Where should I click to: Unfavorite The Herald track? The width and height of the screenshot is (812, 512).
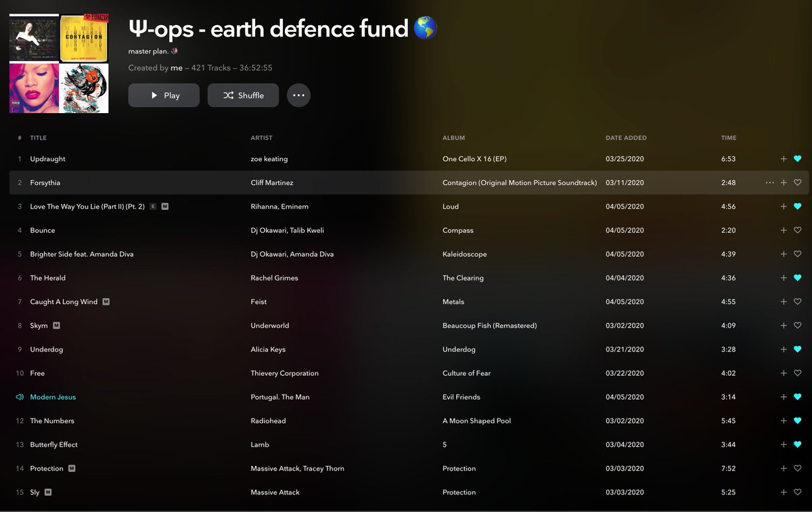point(797,278)
